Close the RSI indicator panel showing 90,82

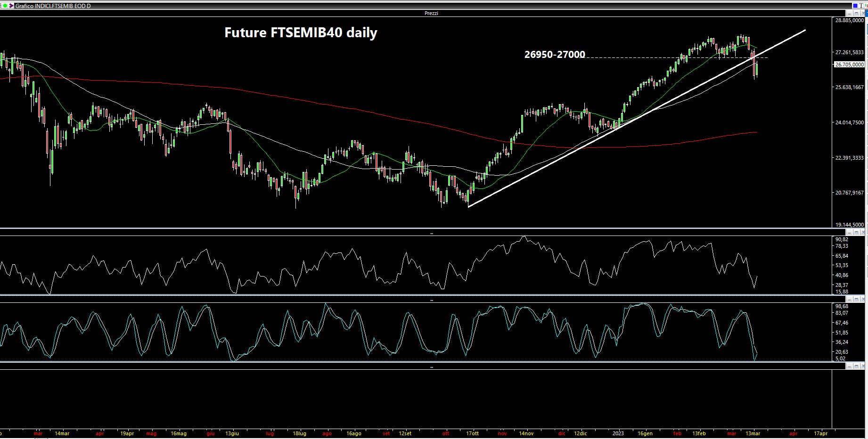click(862, 233)
